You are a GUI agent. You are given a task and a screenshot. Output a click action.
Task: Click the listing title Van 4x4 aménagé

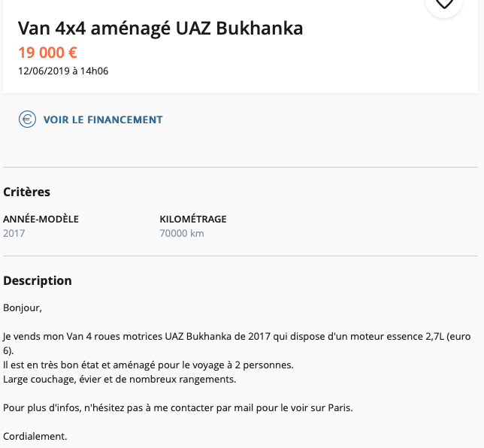(x=160, y=29)
